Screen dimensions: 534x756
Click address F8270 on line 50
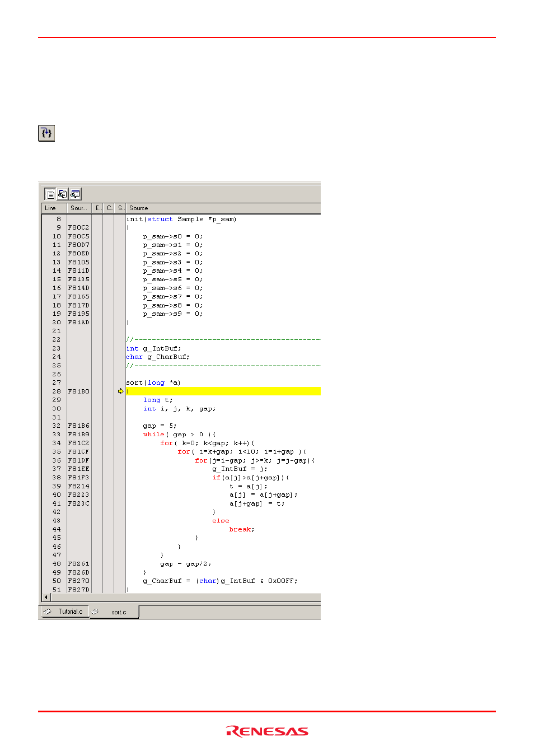click(79, 581)
